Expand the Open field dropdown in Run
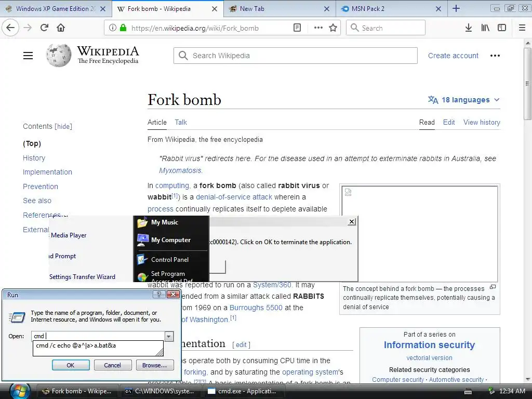Viewport: 532px width, 399px height. coord(169,336)
